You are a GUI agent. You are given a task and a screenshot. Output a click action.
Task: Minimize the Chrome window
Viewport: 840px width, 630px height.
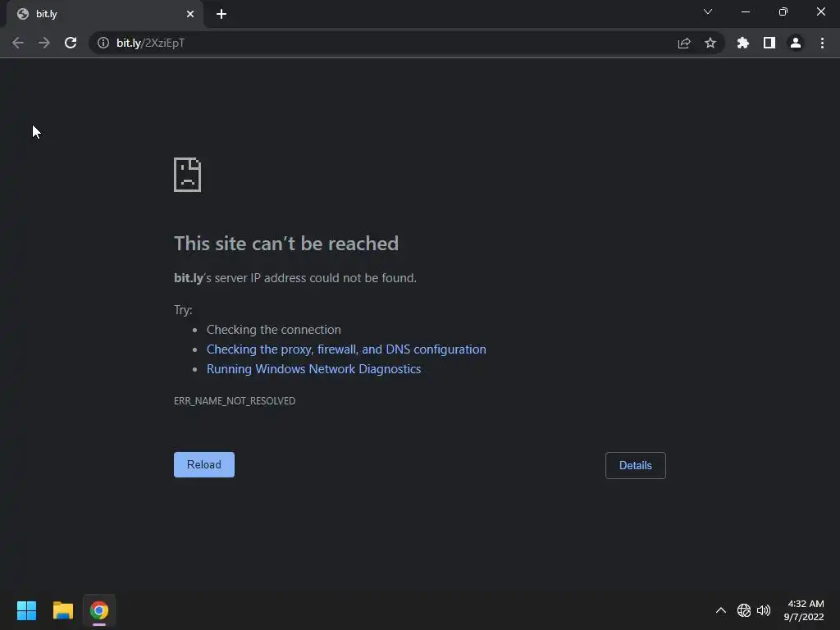[746, 11]
